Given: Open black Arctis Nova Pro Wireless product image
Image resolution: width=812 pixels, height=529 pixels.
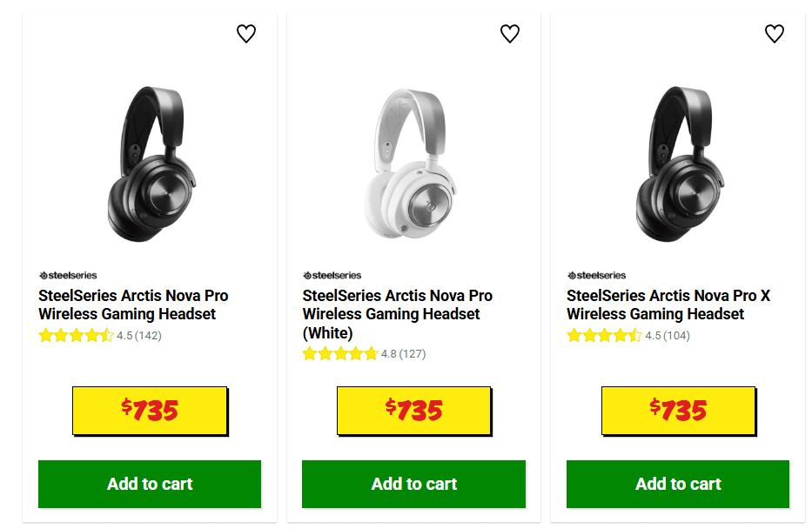Looking at the screenshot, I should [x=150, y=164].
